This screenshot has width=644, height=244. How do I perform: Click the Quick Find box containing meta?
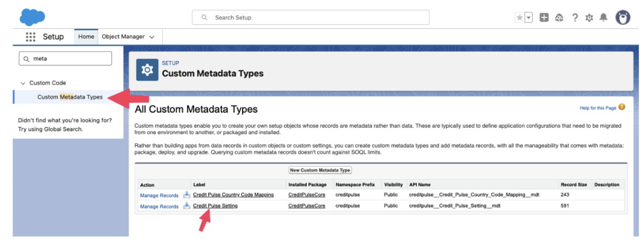click(x=65, y=58)
